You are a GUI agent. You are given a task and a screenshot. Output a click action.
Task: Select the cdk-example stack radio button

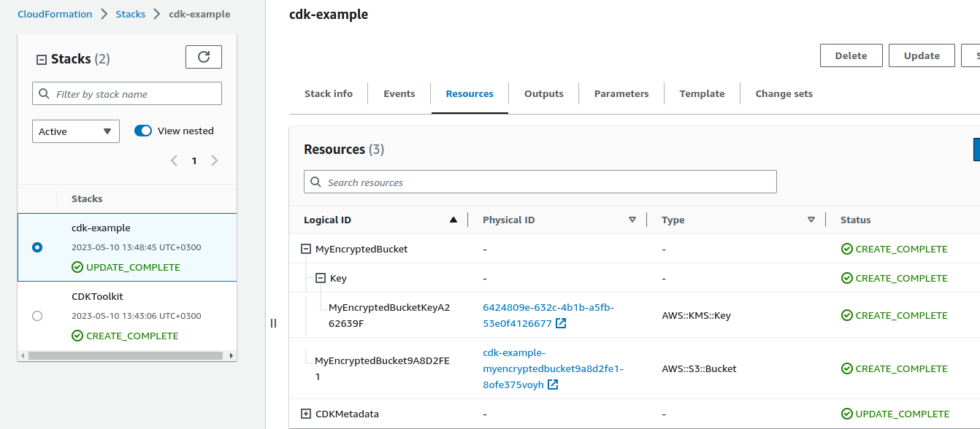click(37, 247)
